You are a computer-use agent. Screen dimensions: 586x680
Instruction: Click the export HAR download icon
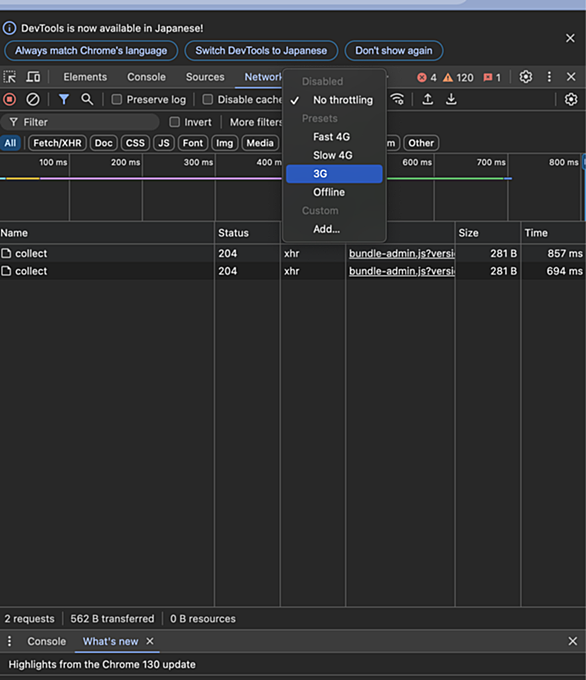click(451, 99)
